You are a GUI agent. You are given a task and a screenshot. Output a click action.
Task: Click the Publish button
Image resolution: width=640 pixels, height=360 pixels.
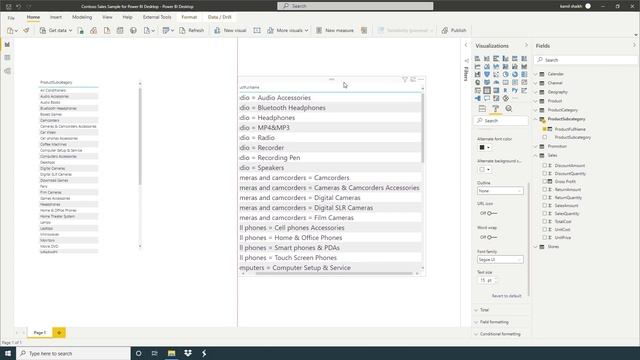[x=453, y=30]
